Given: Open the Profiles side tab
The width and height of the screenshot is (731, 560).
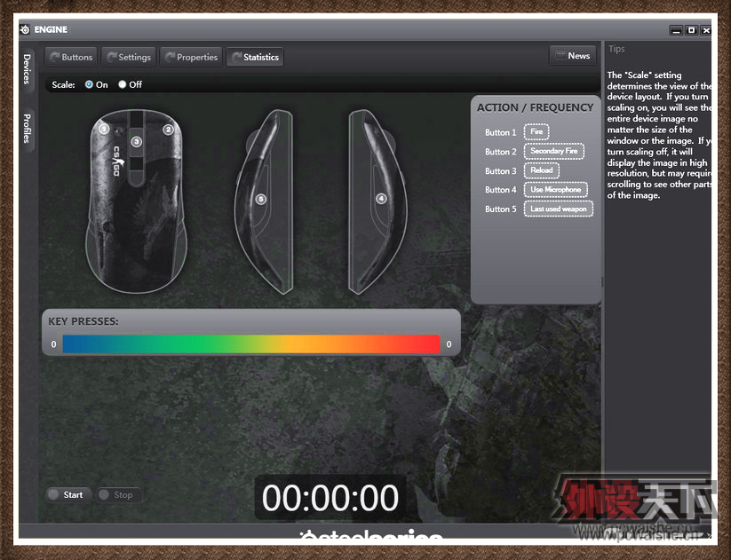Looking at the screenshot, I should pyautogui.click(x=27, y=129).
